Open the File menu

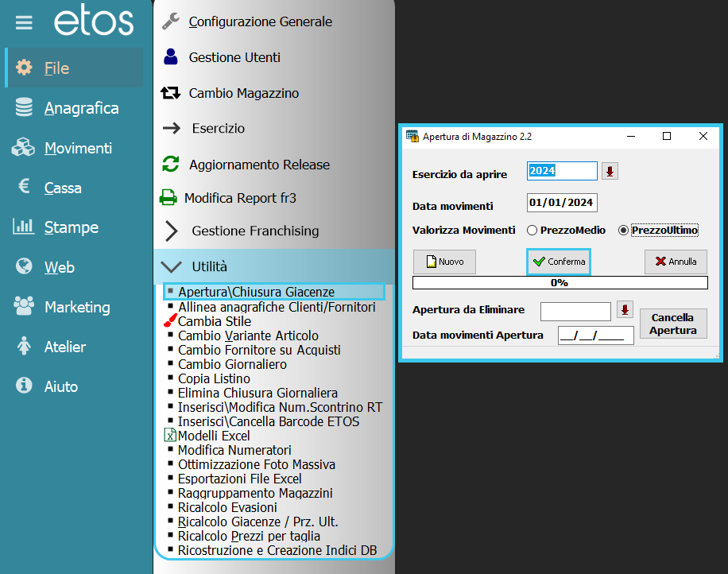point(74,68)
